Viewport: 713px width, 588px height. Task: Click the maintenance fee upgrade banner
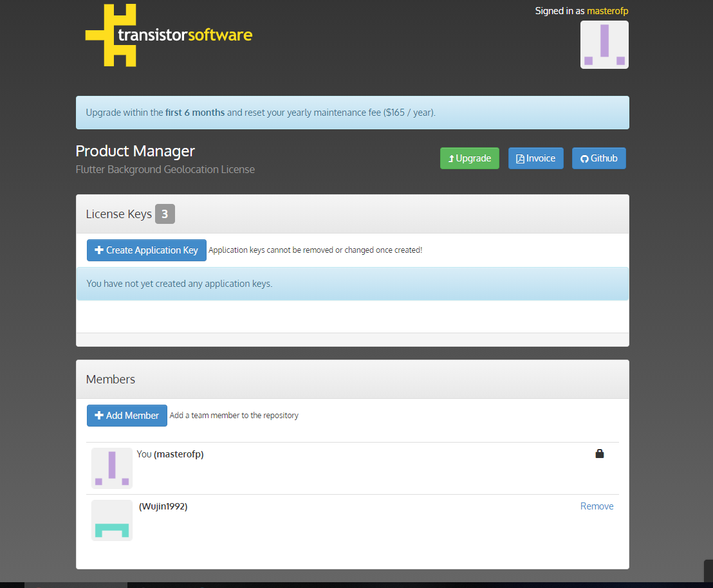click(x=353, y=112)
